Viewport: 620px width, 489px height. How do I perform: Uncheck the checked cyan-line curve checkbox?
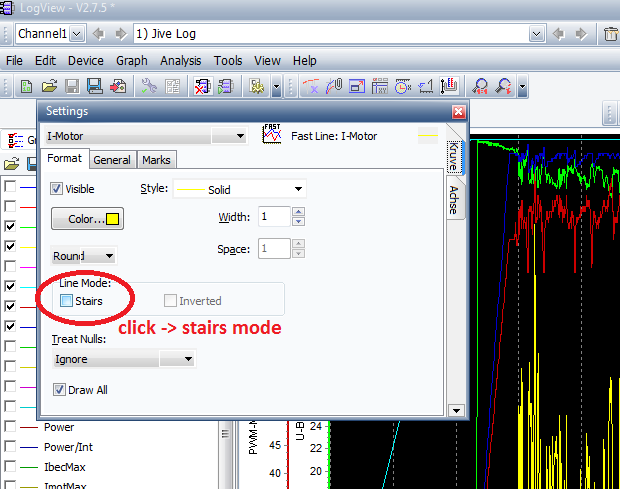click(x=10, y=286)
